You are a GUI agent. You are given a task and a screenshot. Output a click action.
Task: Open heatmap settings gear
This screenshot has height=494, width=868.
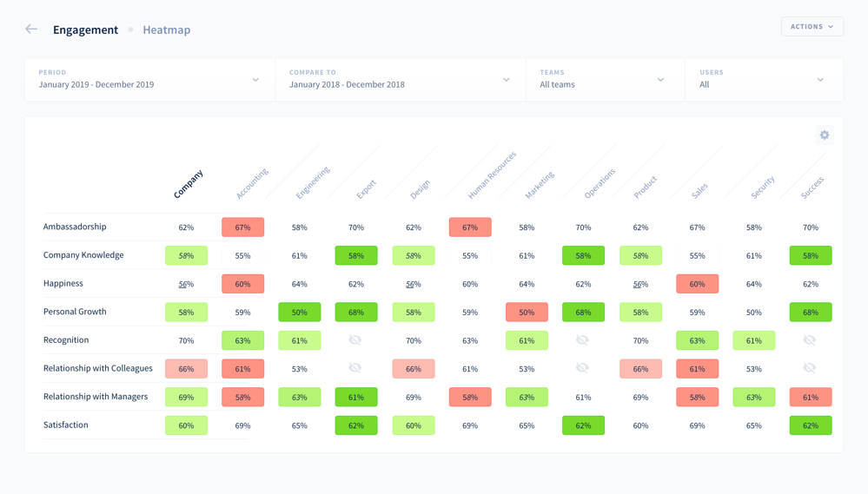coord(825,135)
